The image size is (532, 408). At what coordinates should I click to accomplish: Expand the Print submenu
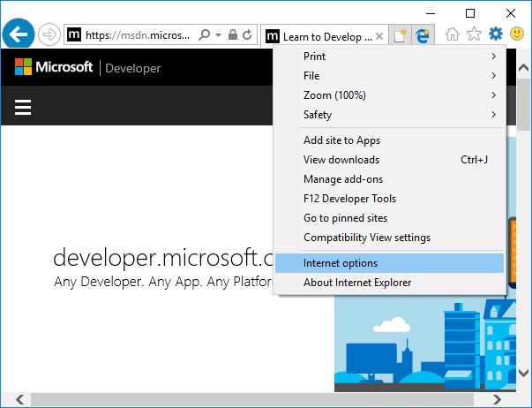tap(389, 57)
